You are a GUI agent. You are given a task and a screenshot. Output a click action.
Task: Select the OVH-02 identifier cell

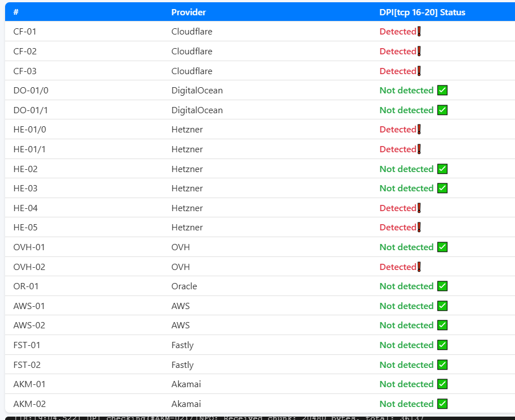click(x=29, y=267)
